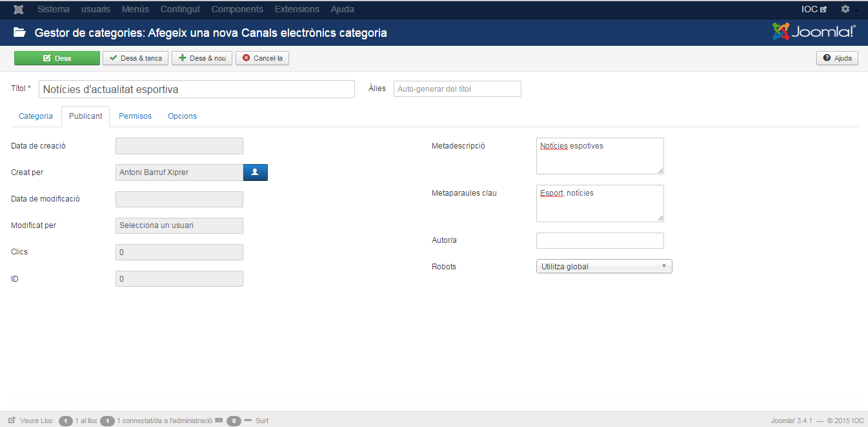This screenshot has height=427, width=868.
Task: Switch to the Permisos tab
Action: [x=135, y=116]
